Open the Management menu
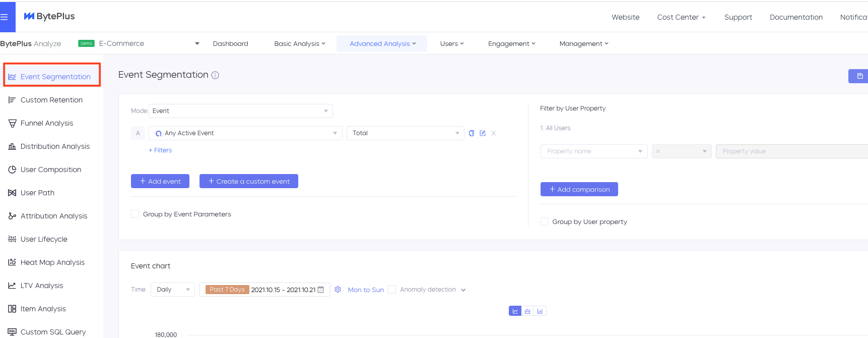The width and height of the screenshot is (868, 338). pyautogui.click(x=584, y=44)
